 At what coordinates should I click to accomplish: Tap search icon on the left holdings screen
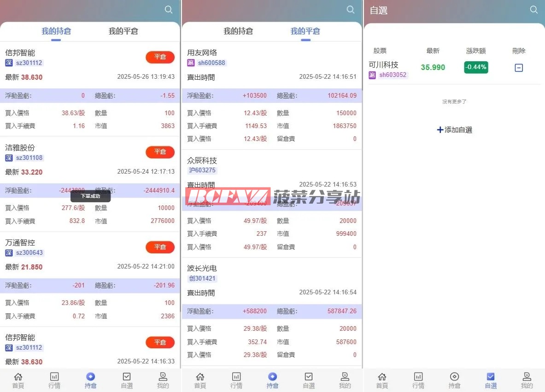point(169,10)
